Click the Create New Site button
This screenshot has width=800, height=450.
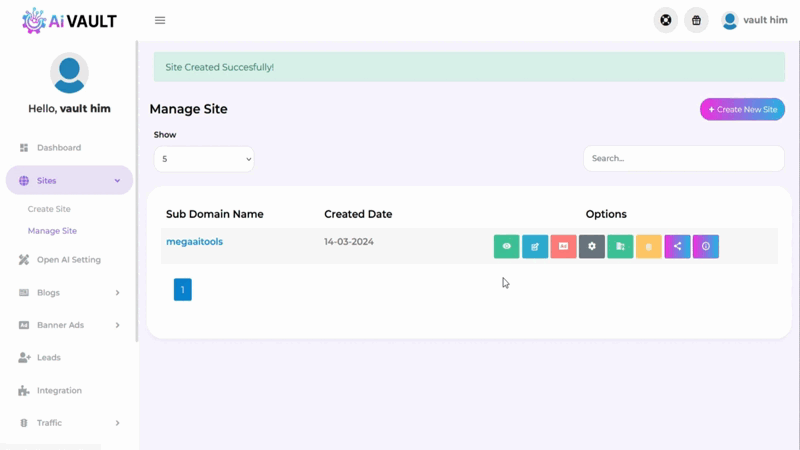(x=742, y=109)
